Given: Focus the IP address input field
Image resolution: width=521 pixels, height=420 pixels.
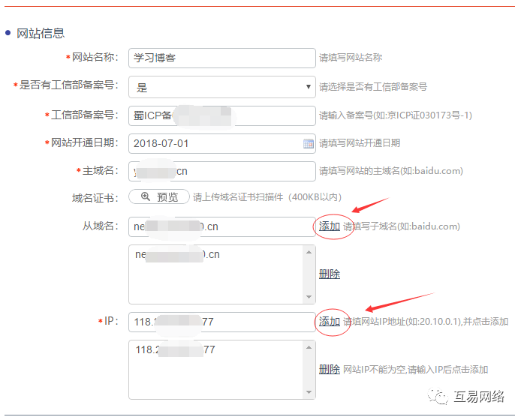Looking at the screenshot, I should 222,322.
